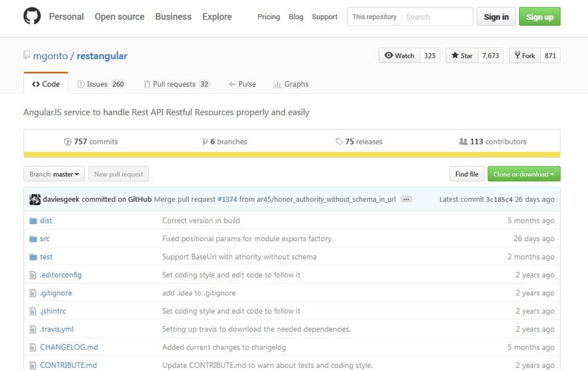This screenshot has width=588, height=370.
Task: Open the Clone or download dropdown
Action: point(524,174)
